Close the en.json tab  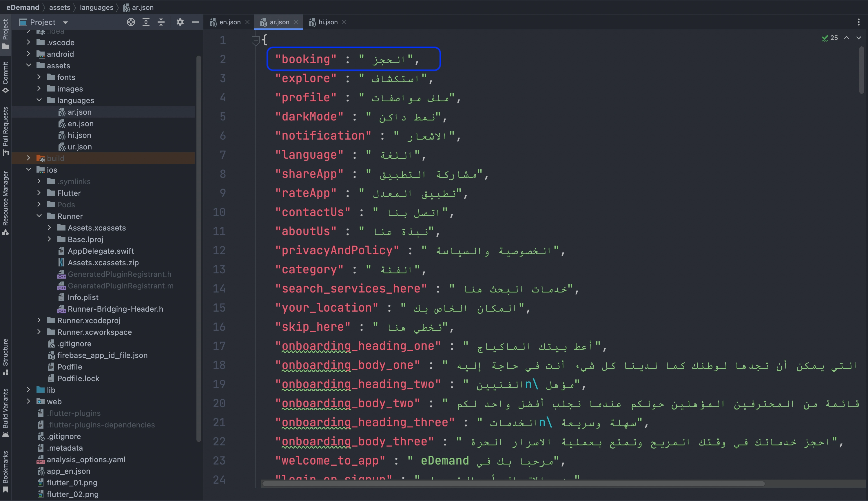[x=247, y=22]
